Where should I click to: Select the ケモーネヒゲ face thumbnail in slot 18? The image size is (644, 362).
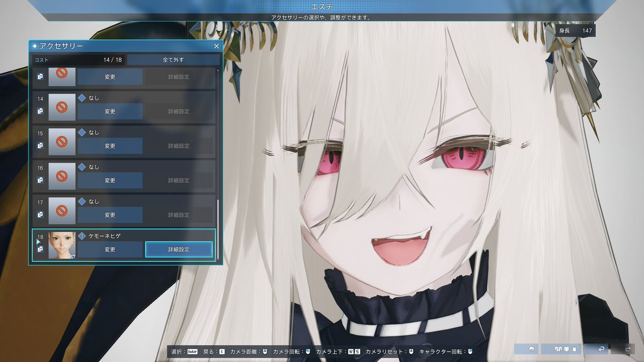tap(62, 245)
